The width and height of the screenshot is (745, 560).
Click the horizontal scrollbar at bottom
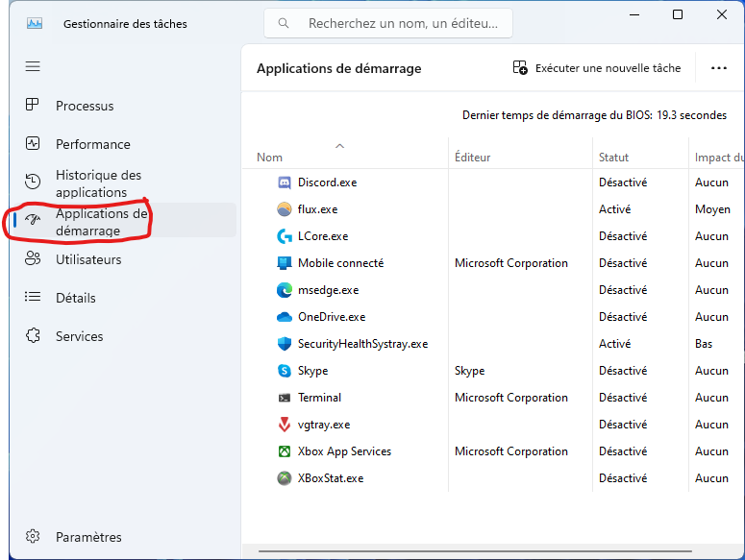tap(475, 551)
